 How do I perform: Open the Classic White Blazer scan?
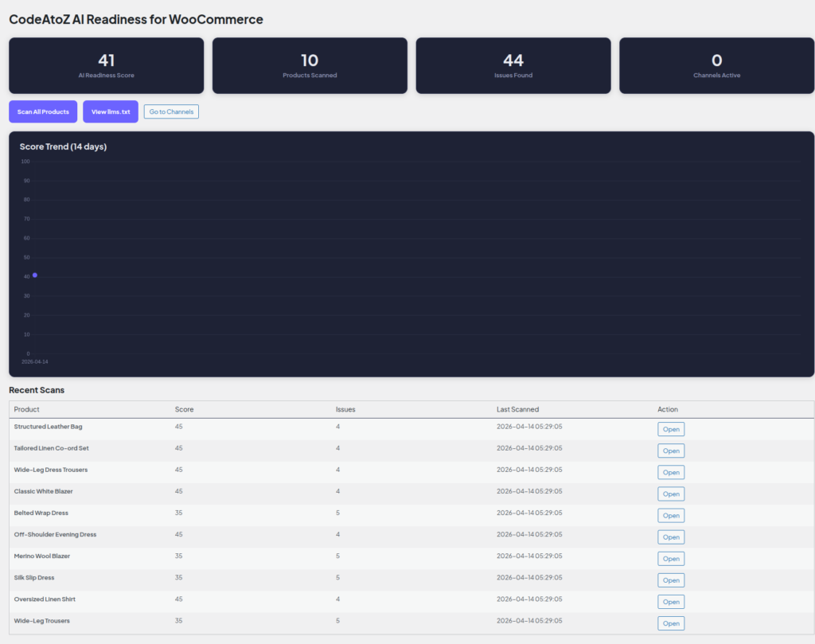point(671,494)
